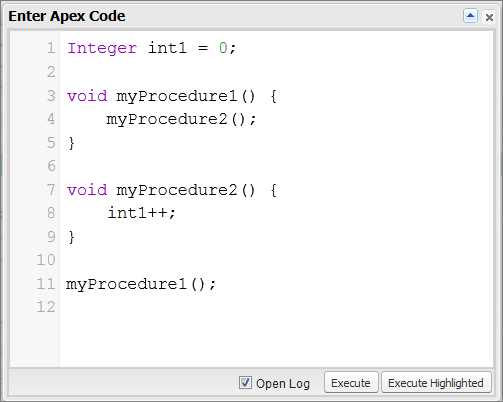
Task: Click the Integer keyword on line 1
Action: click(x=102, y=49)
